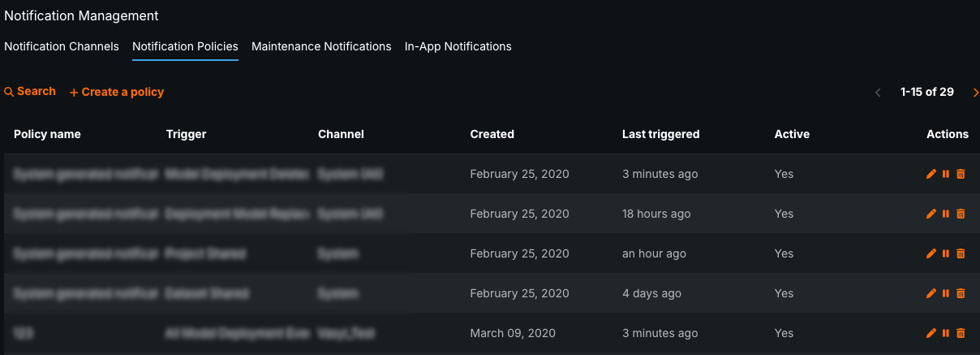Go to previous page of policies
This screenshot has width=980, height=355.
[x=878, y=93]
